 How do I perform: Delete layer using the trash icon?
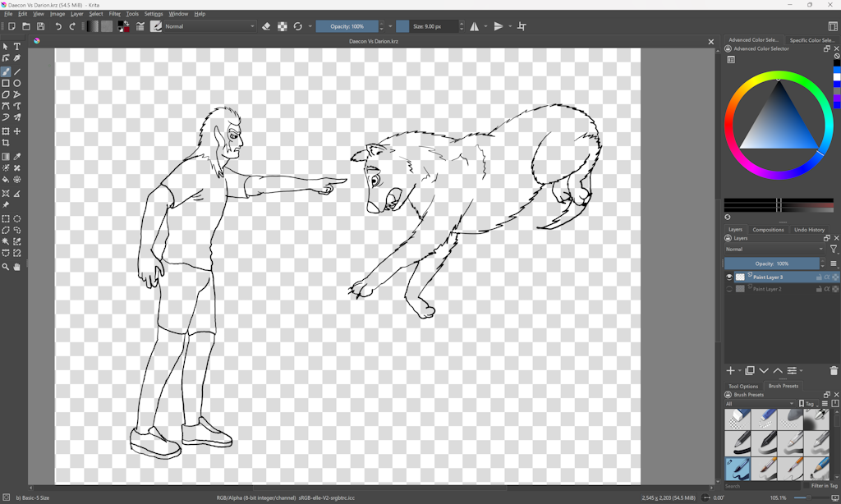(834, 371)
